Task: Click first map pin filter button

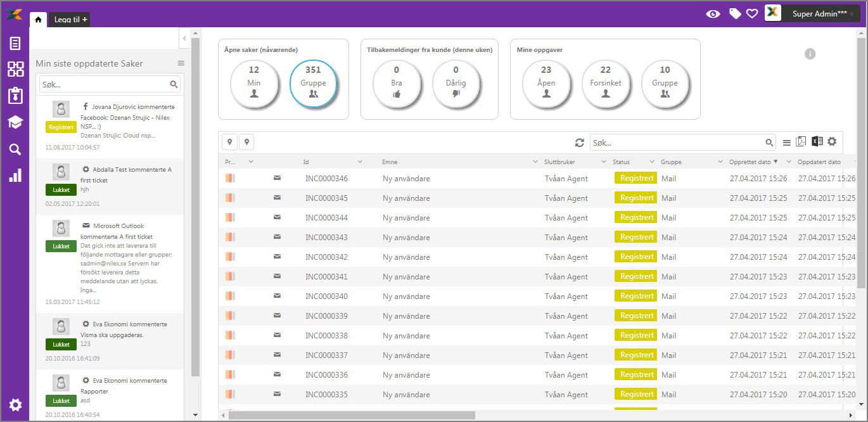Action: (229, 143)
